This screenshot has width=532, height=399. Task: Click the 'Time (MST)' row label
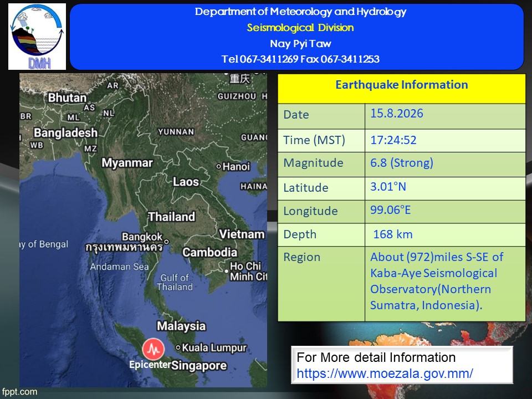314,140
